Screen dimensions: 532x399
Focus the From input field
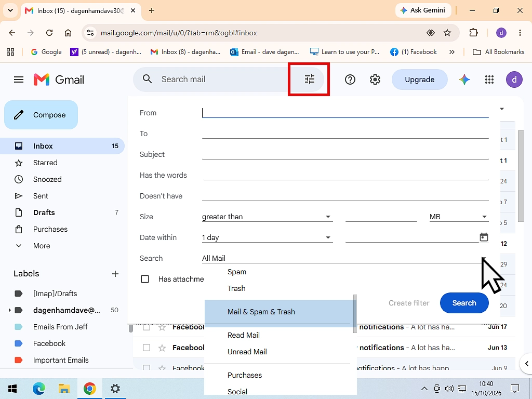pos(345,113)
